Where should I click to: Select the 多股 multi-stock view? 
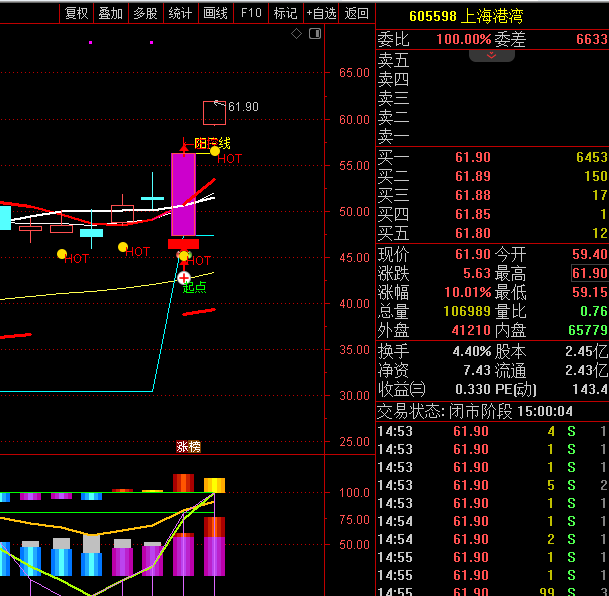[145, 13]
